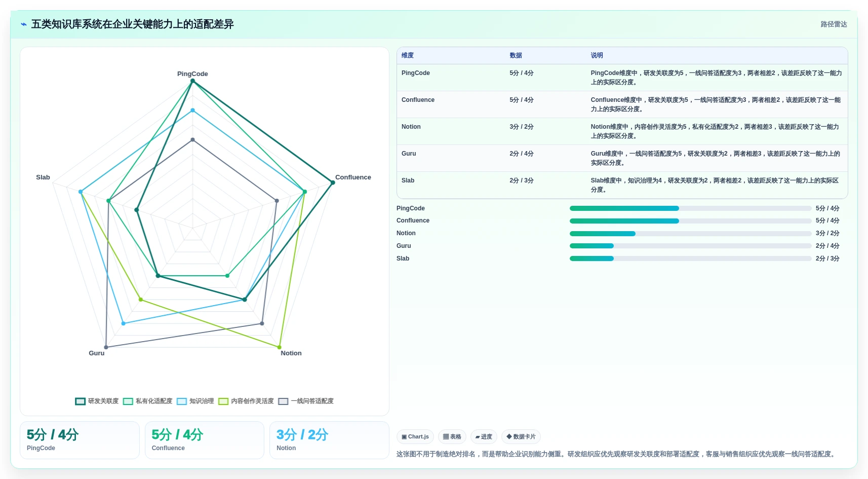Click Guru table score 2分 / 4分
This screenshot has width=868, height=479.
pyautogui.click(x=522, y=154)
